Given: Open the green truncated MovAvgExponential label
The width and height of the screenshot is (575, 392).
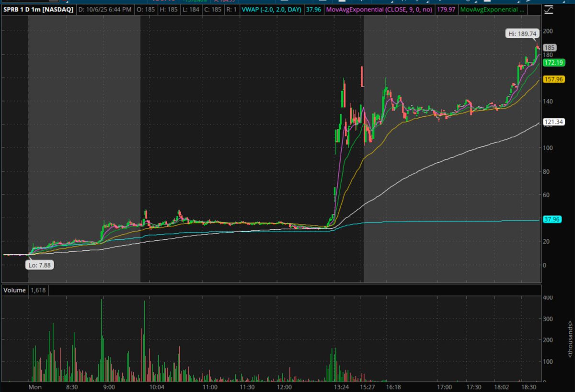Looking at the screenshot, I should (493, 9).
